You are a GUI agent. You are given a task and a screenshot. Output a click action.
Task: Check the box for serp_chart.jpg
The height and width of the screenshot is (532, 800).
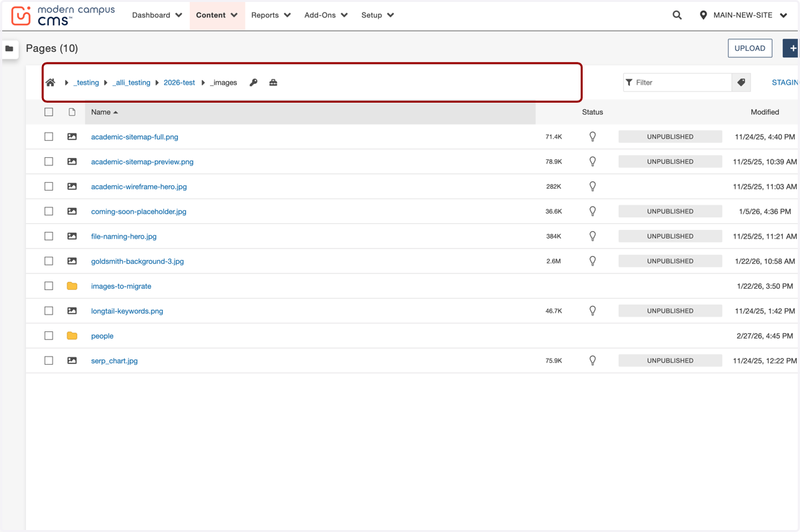point(49,361)
